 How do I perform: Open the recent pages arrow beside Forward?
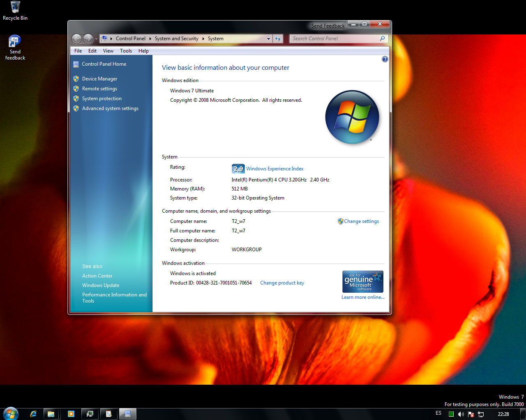point(97,39)
